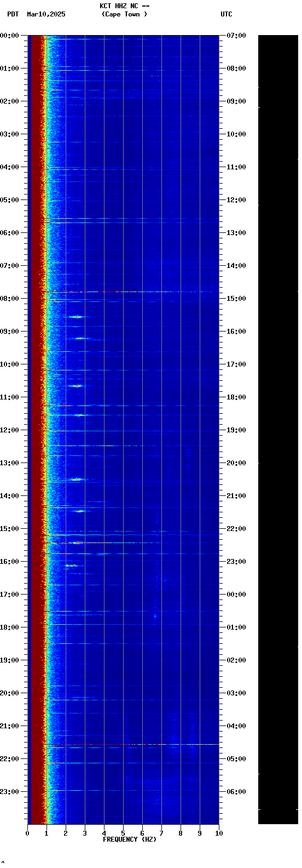The height and width of the screenshot is (868, 302).
Task: Click the 'UTC' timezone label
Action: click(226, 14)
